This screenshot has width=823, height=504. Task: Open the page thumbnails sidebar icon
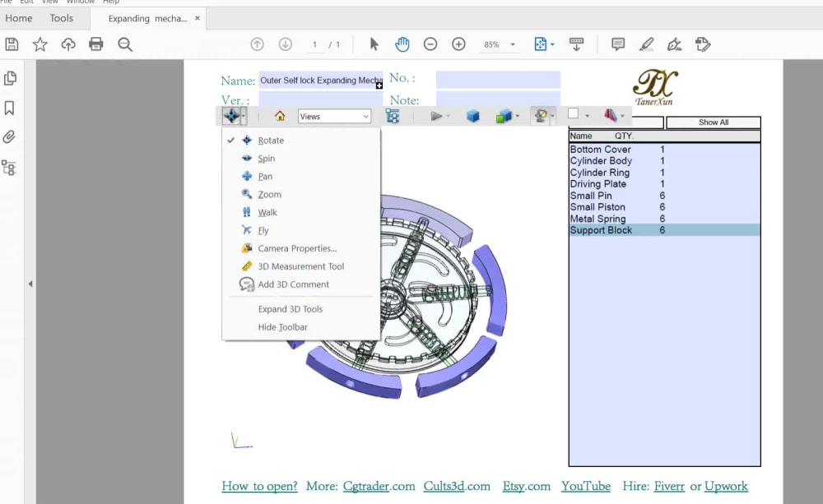12,76
